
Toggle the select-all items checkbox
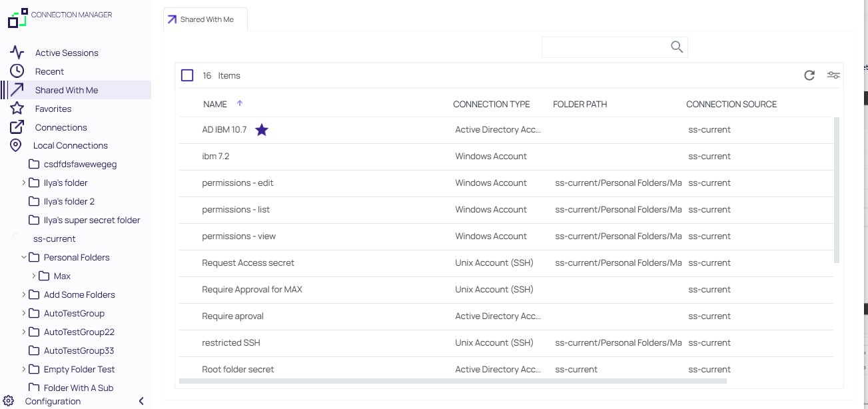[187, 75]
